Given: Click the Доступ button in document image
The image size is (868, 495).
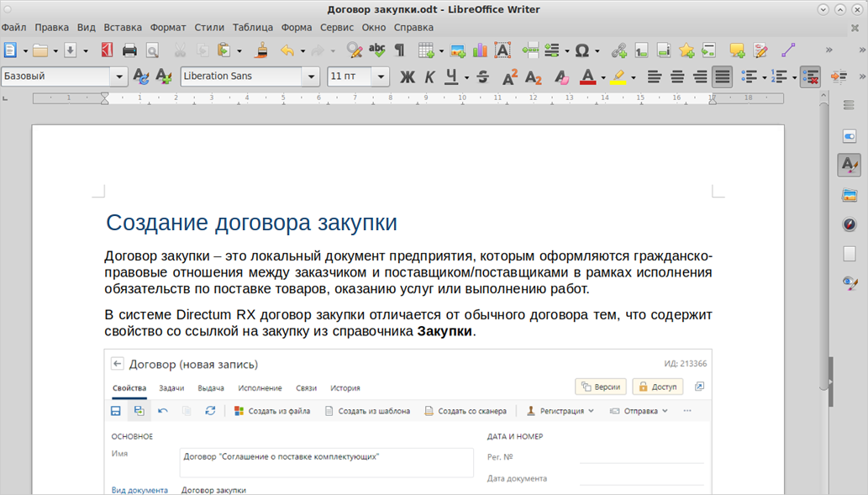Looking at the screenshot, I should click(x=657, y=387).
